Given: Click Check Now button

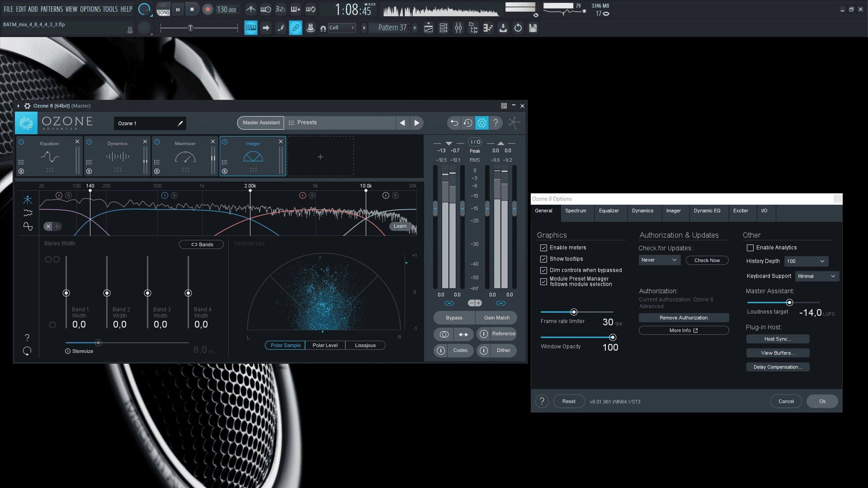Looking at the screenshot, I should (707, 260).
